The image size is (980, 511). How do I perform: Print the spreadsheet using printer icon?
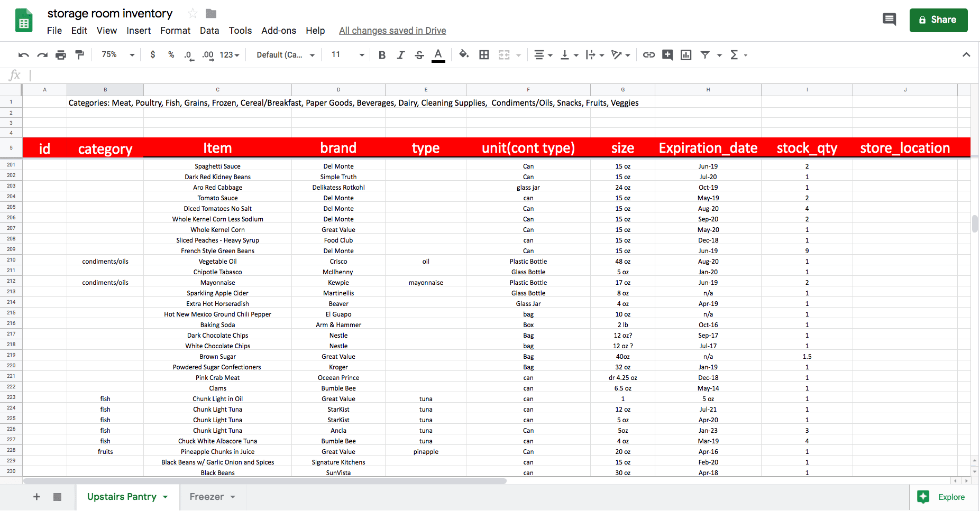click(x=61, y=55)
